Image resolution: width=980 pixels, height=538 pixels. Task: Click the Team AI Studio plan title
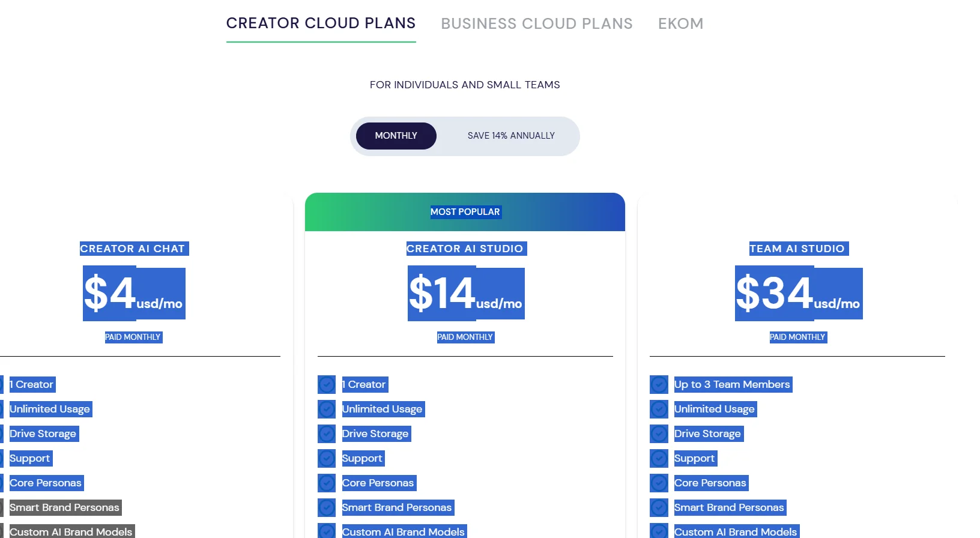point(797,249)
